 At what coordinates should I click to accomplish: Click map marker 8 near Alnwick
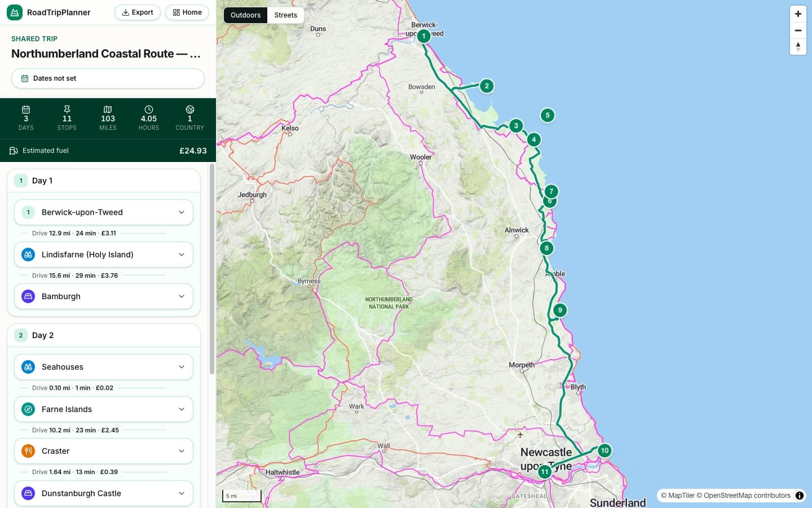(x=546, y=248)
